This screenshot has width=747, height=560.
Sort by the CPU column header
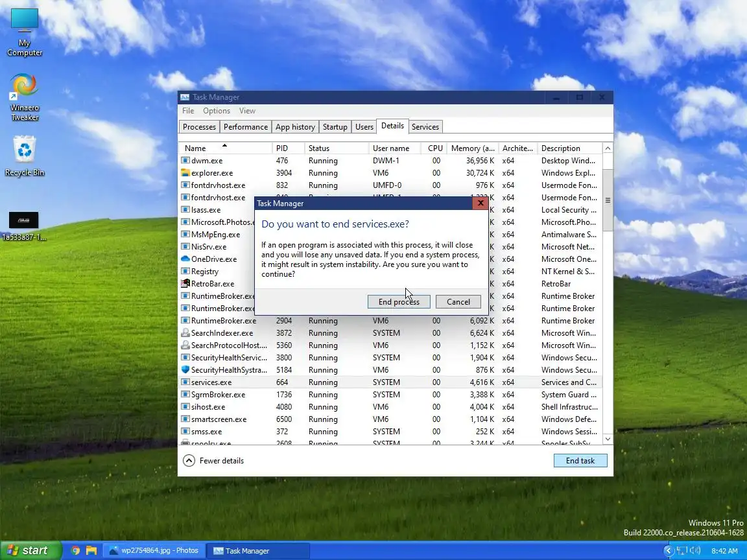[x=434, y=148]
